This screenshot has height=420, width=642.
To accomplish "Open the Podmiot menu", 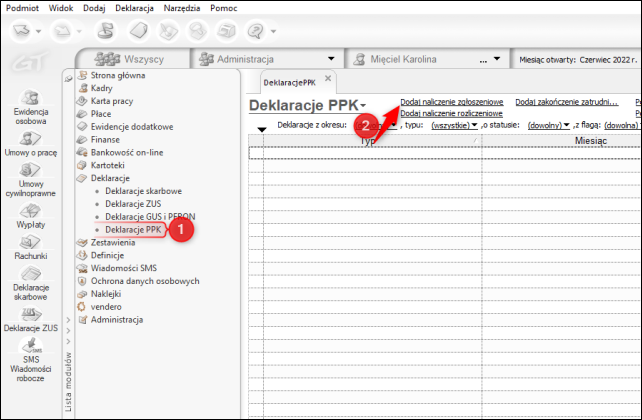I will click(x=22, y=8).
